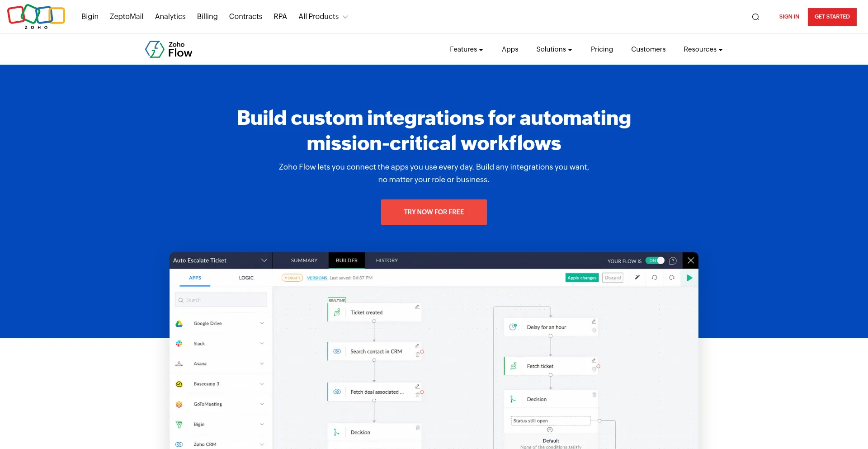The height and width of the screenshot is (449, 868).
Task: Switch to the Summary tab
Action: click(304, 260)
